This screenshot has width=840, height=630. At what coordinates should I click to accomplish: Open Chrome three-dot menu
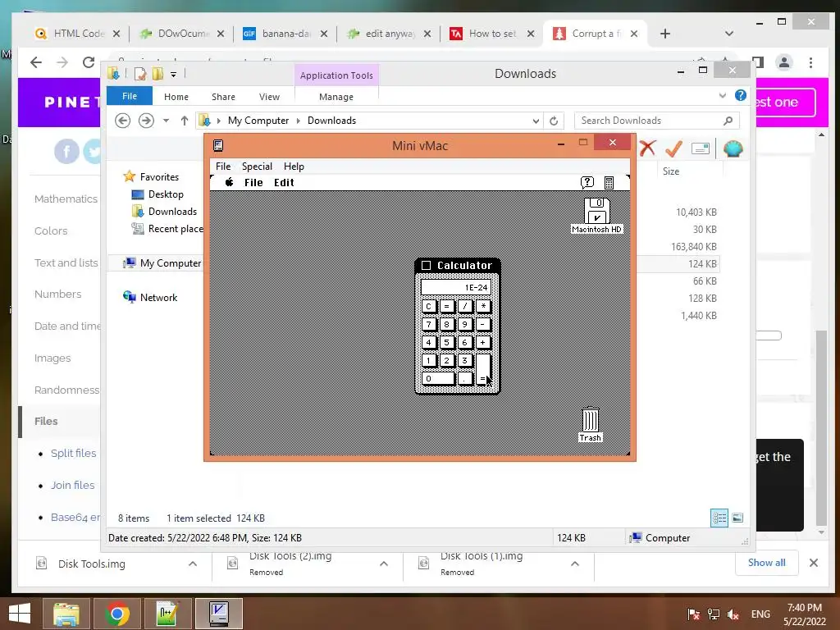(810, 62)
